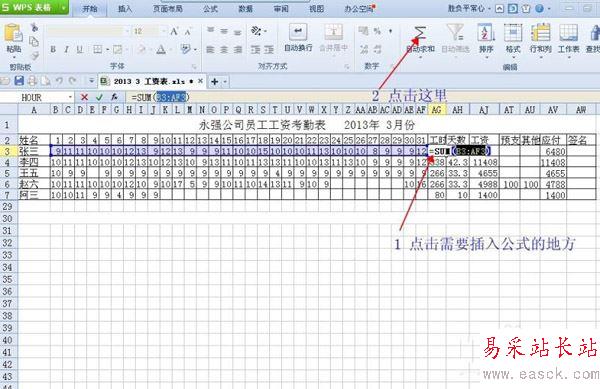This screenshot has height=389, width=600.
Task: Select bottom vertical alignment
Action: coord(238,32)
